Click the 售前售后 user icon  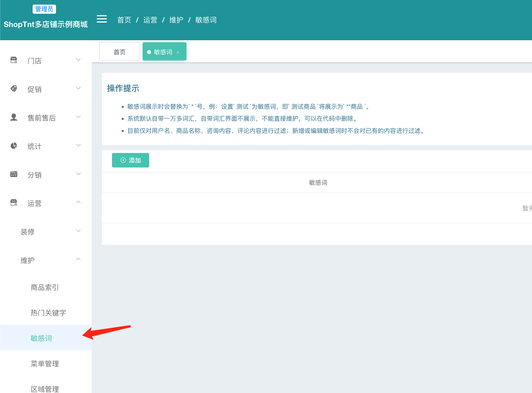click(14, 117)
